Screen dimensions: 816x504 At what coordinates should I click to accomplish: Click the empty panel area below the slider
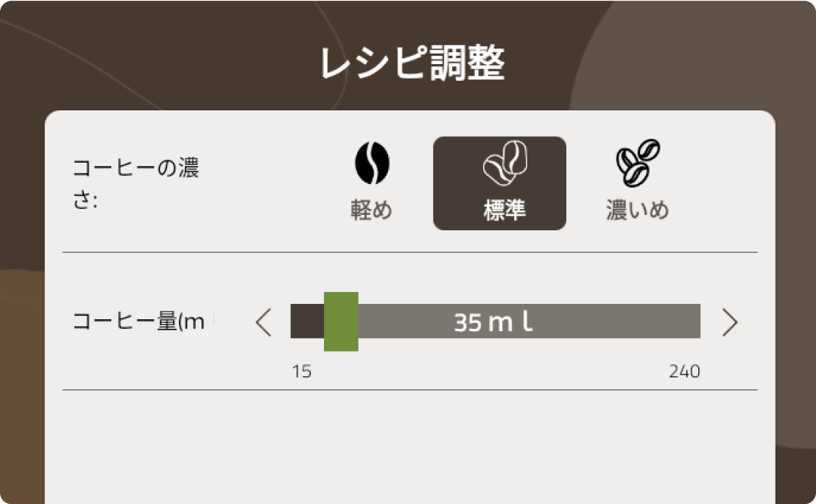[409, 449]
